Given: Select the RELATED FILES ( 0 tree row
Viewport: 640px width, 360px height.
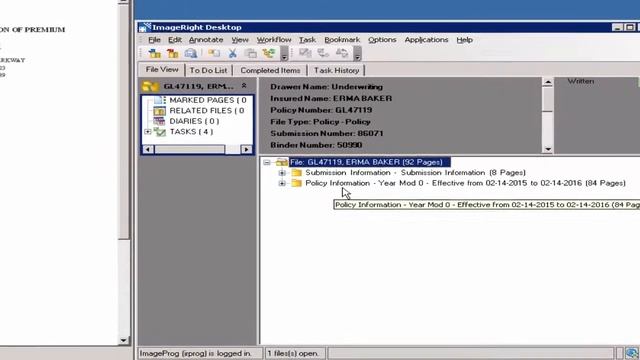Looking at the screenshot, I should click(207, 111).
